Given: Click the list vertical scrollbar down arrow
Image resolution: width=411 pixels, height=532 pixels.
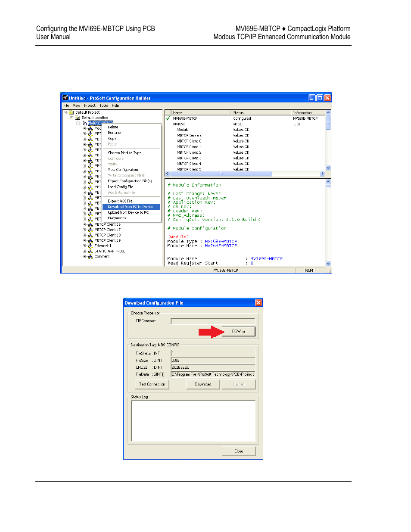Looking at the screenshot, I should coord(328,168).
